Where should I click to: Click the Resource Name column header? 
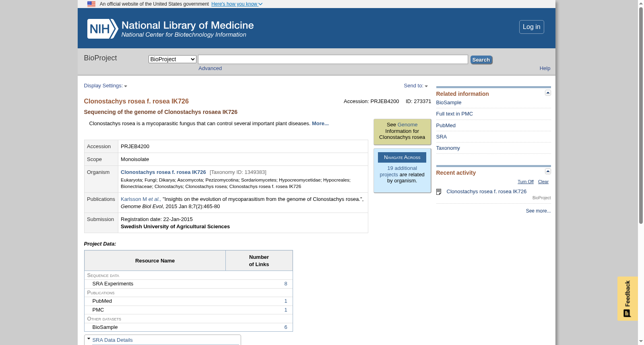click(155, 261)
